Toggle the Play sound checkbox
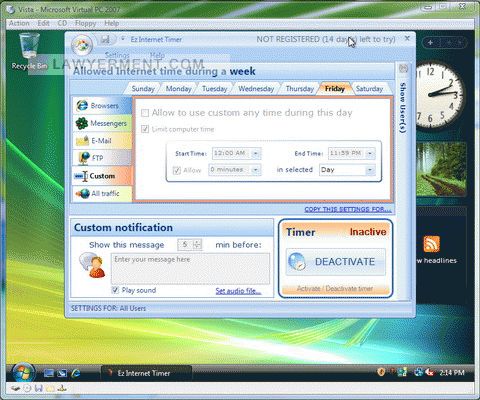 point(115,290)
